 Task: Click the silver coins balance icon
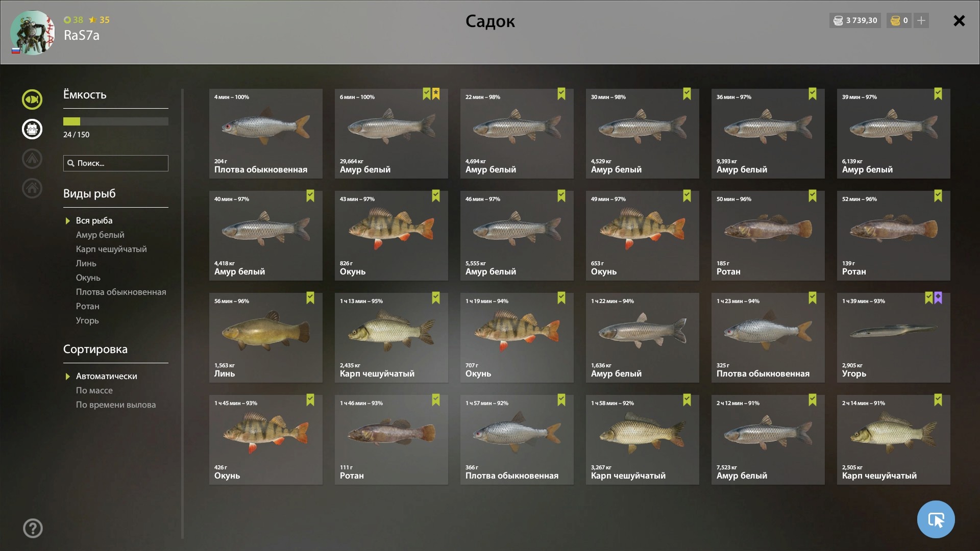pos(838,20)
